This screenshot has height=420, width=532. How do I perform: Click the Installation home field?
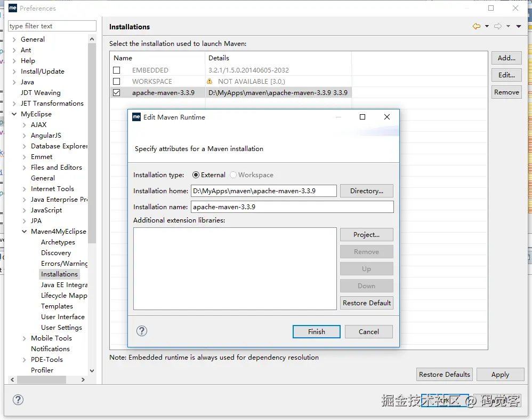tap(264, 191)
